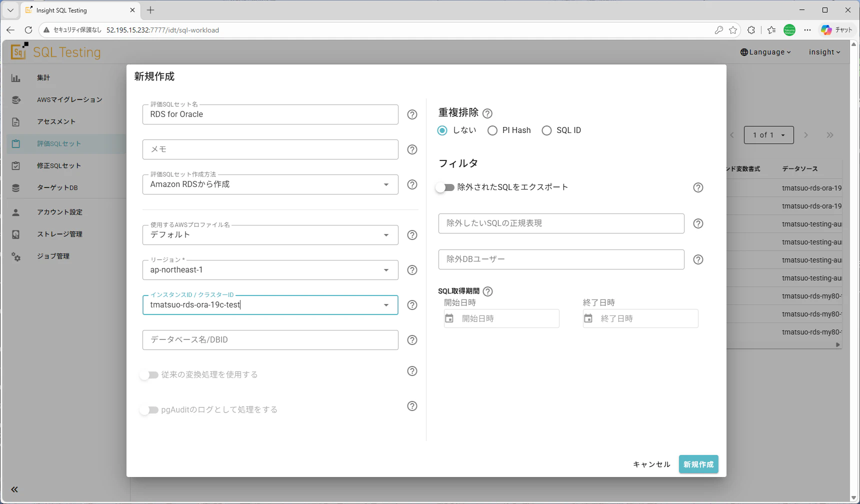The image size is (860, 504).
Task: Click help icon beside pgAudit toggle
Action: tap(412, 406)
